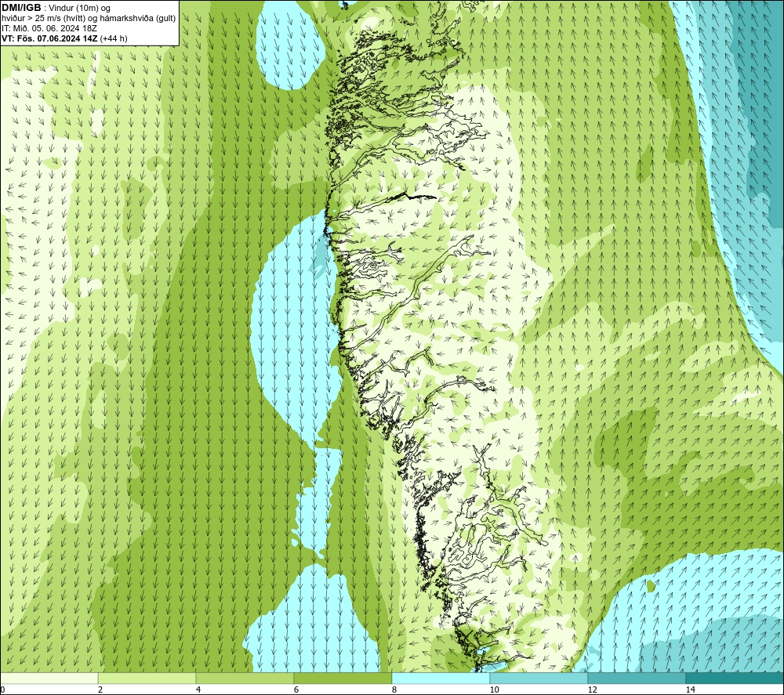Click the 'DMI/IGB : Vindur (10m) og' title line
The width and height of the screenshot is (784, 695).
[x=56, y=8]
